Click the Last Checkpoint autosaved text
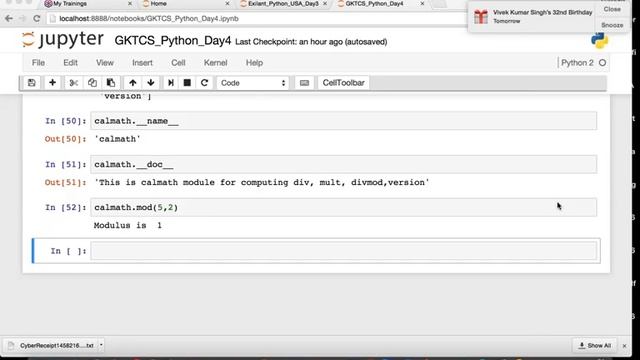This screenshot has height=360, width=640. (x=311, y=42)
